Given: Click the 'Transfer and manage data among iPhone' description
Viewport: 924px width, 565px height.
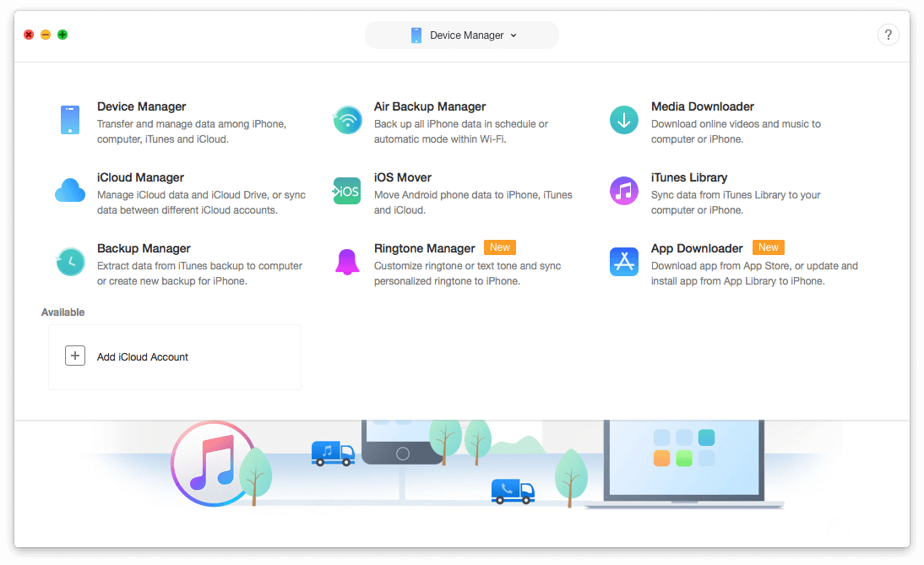Looking at the screenshot, I should 192,132.
